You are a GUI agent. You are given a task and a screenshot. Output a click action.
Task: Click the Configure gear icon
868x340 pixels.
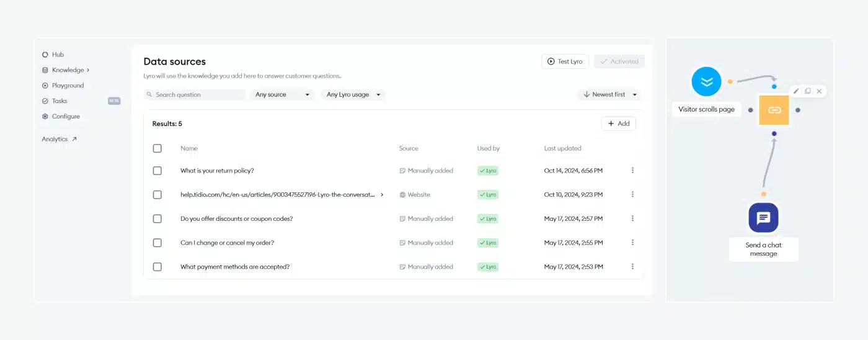45,117
